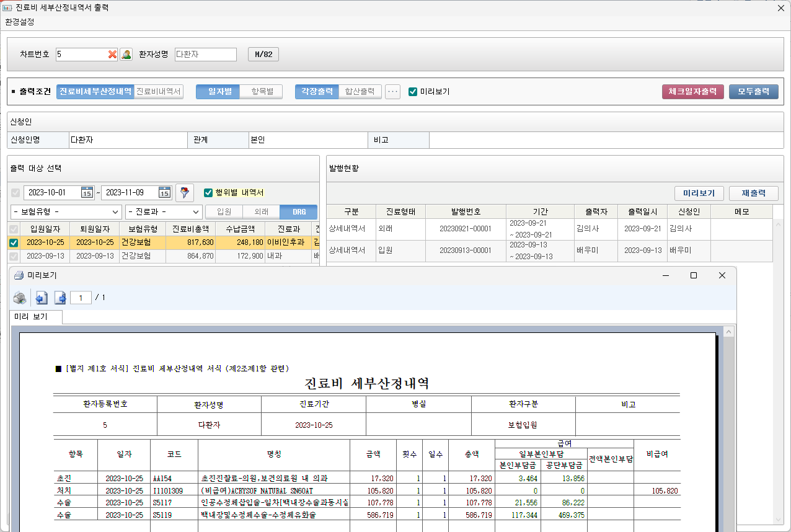Go to next page in preview
This screenshot has width=791, height=532.
click(60, 298)
